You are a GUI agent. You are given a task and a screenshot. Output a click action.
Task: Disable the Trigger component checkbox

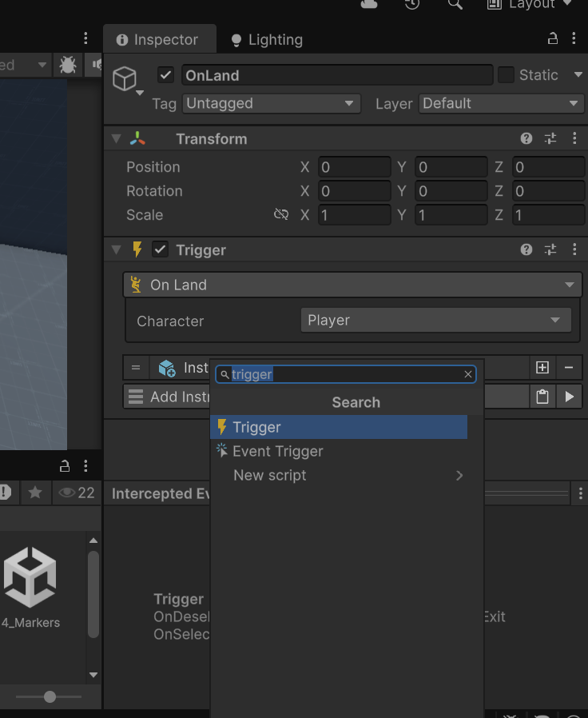pyautogui.click(x=161, y=249)
